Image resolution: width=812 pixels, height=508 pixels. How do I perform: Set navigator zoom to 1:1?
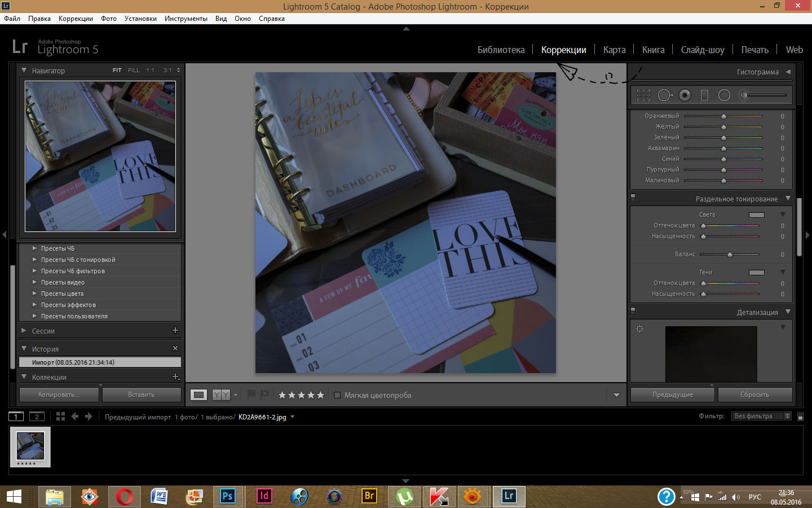tap(150, 71)
